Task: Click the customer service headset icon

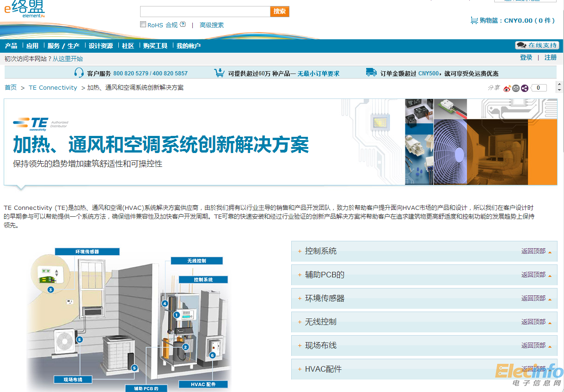Action: point(79,73)
